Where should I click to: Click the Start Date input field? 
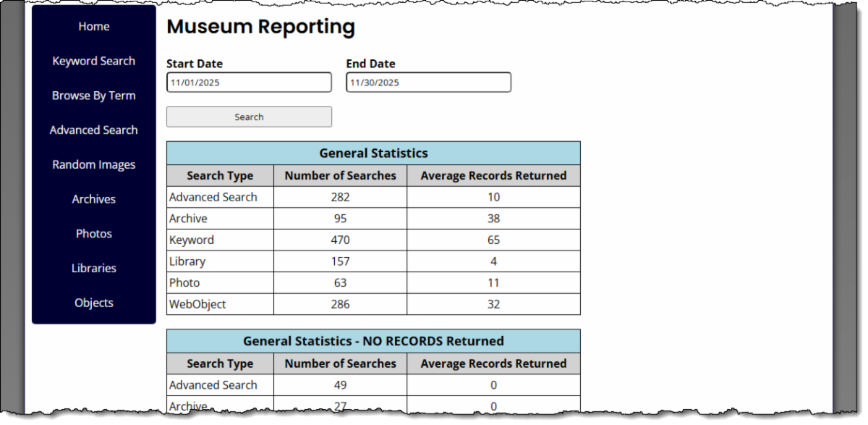point(249,83)
